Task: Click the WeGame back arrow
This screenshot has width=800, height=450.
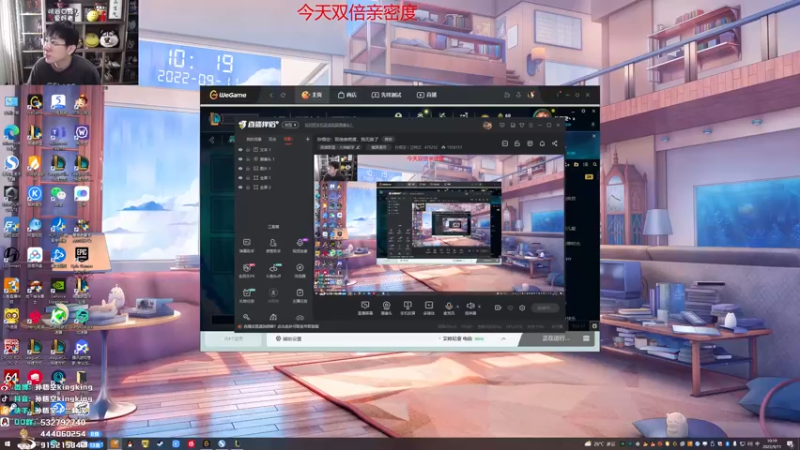Action: pyautogui.click(x=271, y=95)
